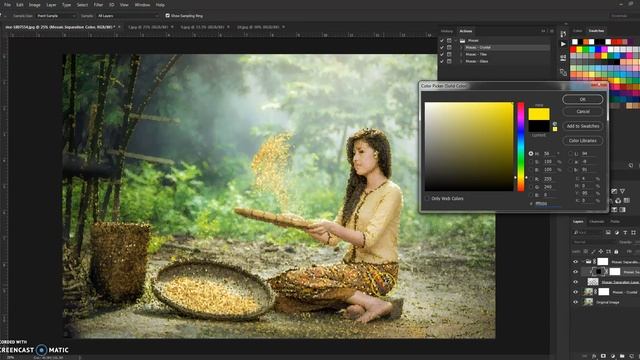Image resolution: width=640 pixels, height=360 pixels.
Task: Open the Window menu
Action: tap(142, 5)
